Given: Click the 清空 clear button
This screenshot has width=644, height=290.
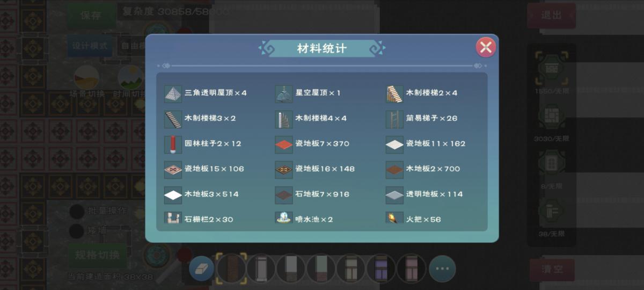Looking at the screenshot, I should pos(552,269).
